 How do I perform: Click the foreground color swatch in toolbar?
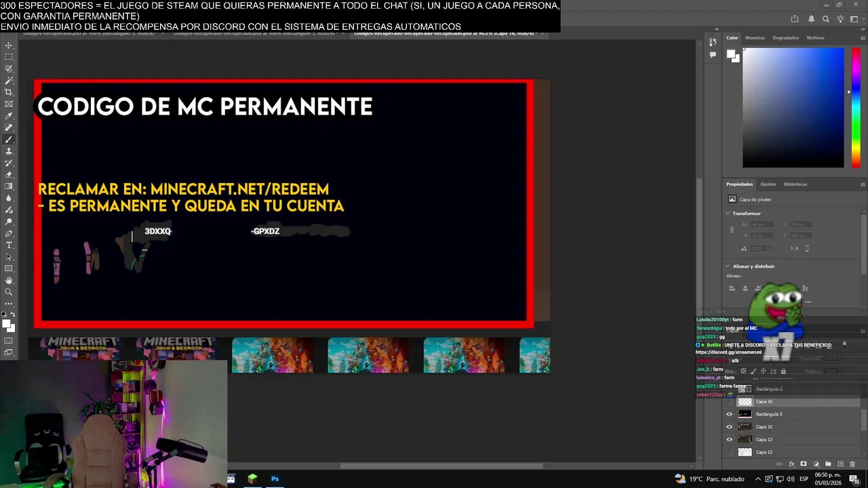coord(7,324)
